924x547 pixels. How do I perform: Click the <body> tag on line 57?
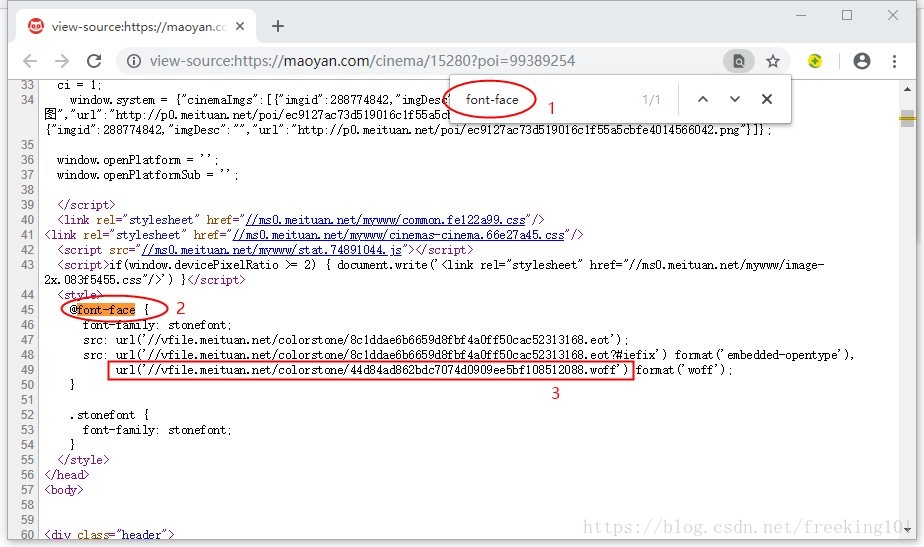click(x=64, y=489)
